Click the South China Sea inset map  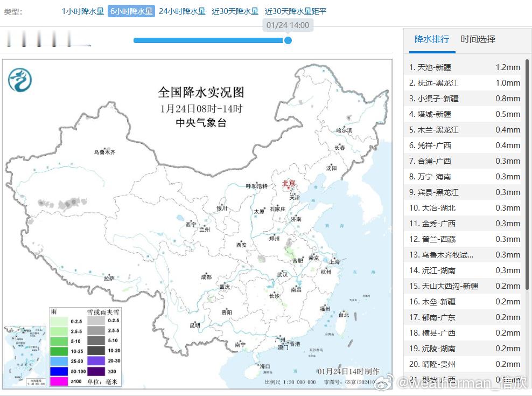(x=25, y=356)
